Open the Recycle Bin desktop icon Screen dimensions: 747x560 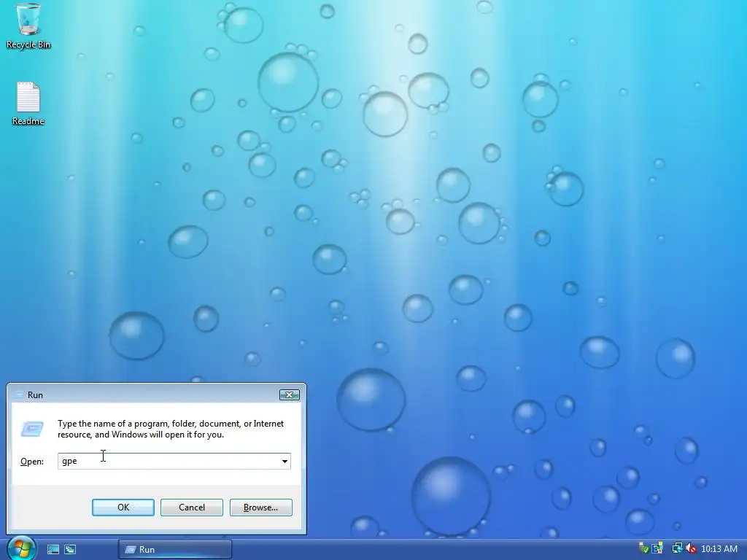pyautogui.click(x=28, y=26)
